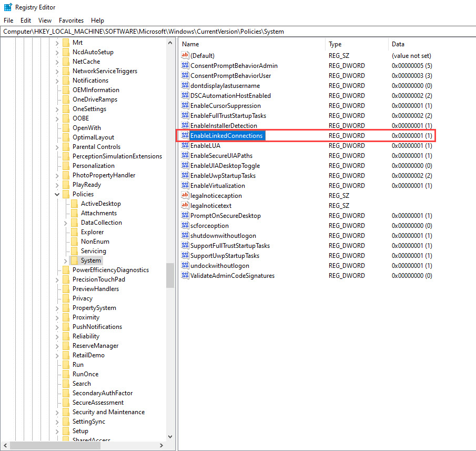Select the OEMInformation key
Viewport: 476px width, 451px height.
point(96,90)
